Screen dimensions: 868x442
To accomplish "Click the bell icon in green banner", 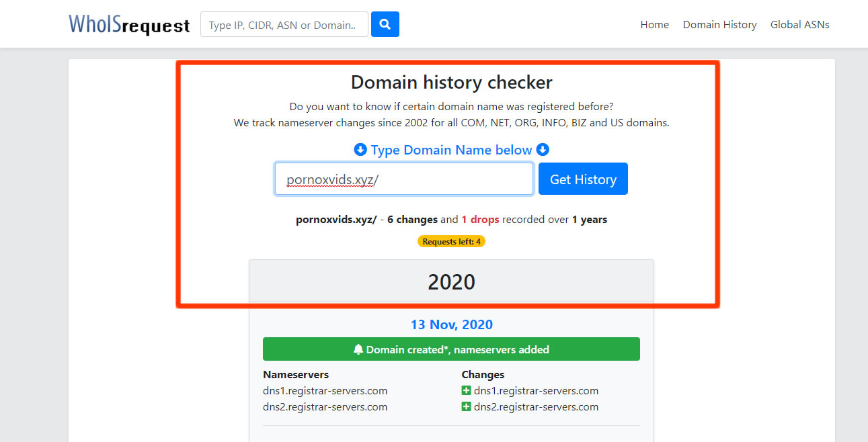I will coord(358,349).
